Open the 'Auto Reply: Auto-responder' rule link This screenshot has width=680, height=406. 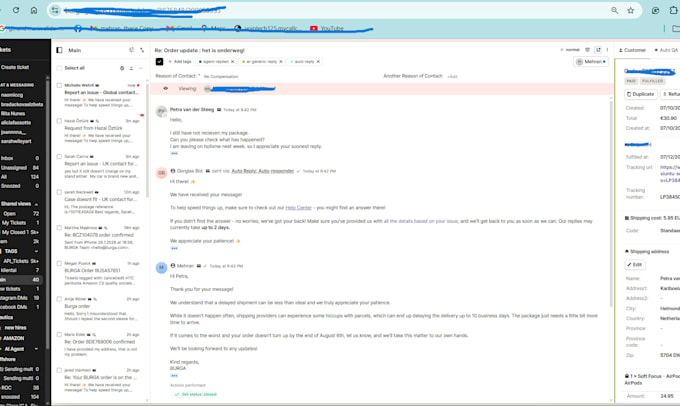[262, 171]
